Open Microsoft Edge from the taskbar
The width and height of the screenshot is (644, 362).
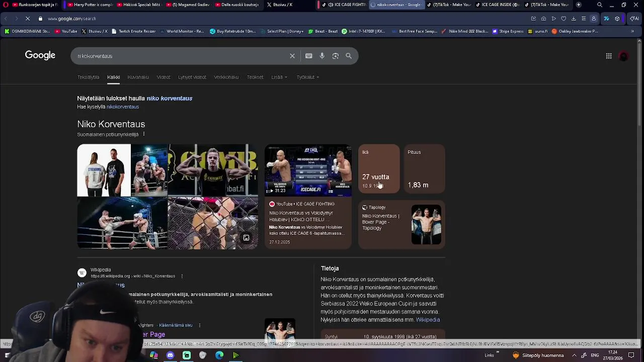click(x=219, y=355)
